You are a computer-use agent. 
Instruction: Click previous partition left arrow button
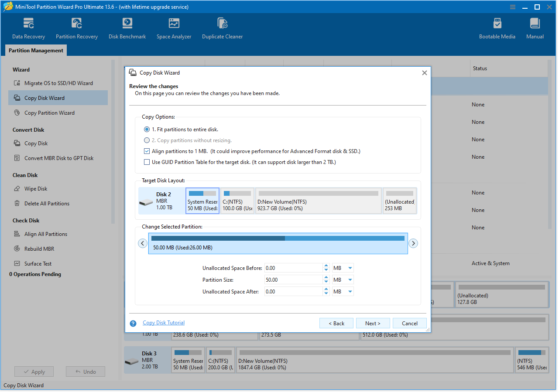click(143, 243)
